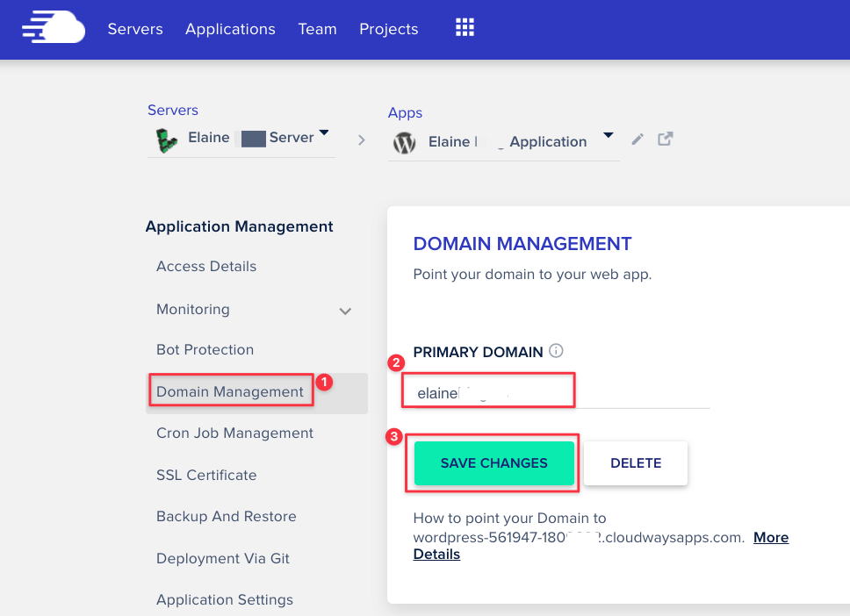This screenshot has height=616, width=850.
Task: Go to Servers in top navigation
Action: coord(135,29)
